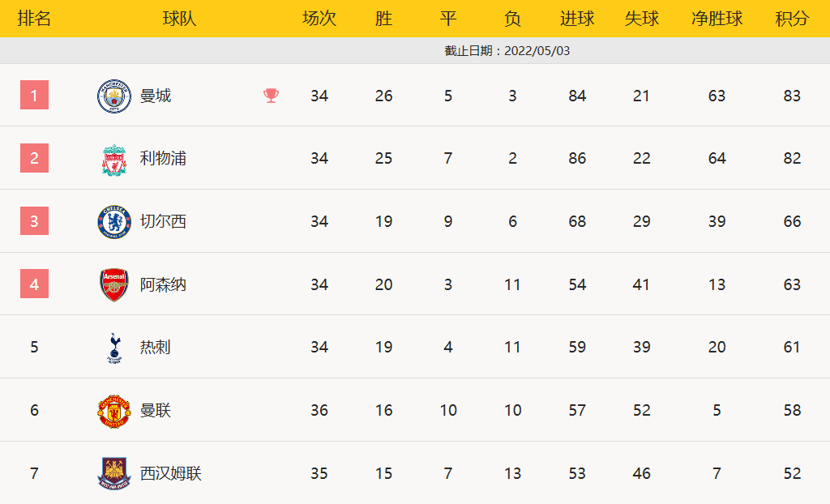The height and width of the screenshot is (504, 830).
Task: Click the Manchester United club crest
Action: 113,411
